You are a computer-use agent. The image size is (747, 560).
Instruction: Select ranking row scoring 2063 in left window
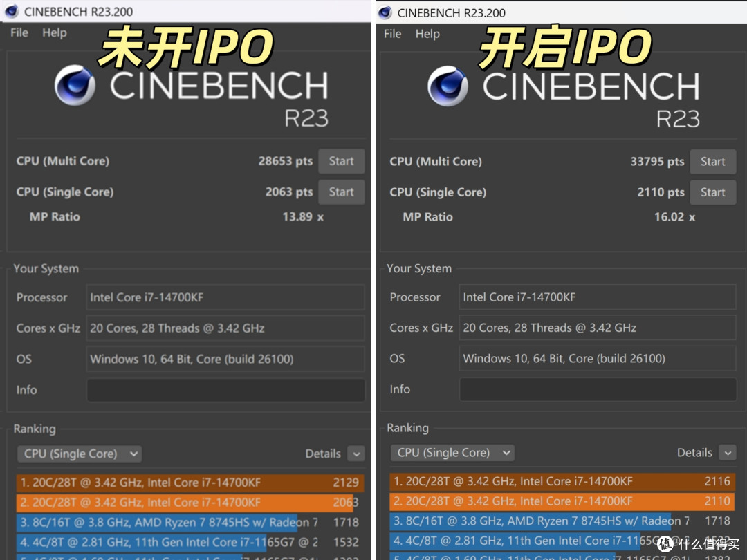(x=190, y=503)
